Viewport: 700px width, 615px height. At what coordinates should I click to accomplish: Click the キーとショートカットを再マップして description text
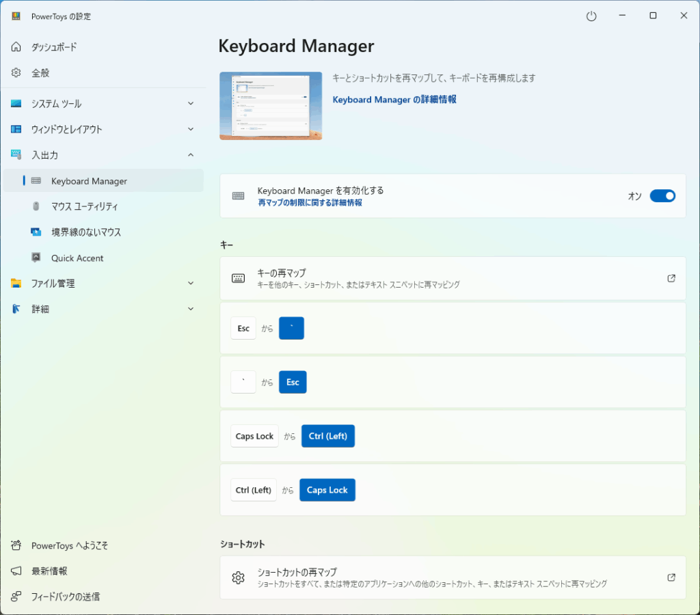coord(434,78)
